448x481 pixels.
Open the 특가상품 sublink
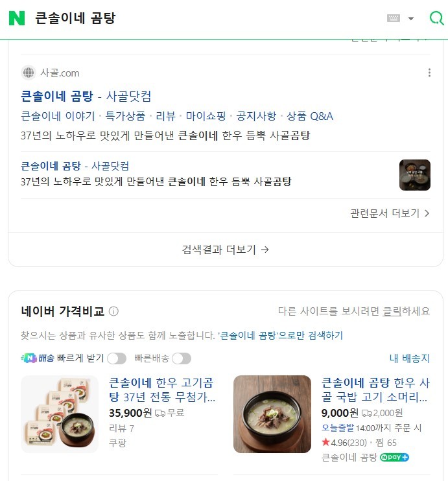click(x=125, y=116)
